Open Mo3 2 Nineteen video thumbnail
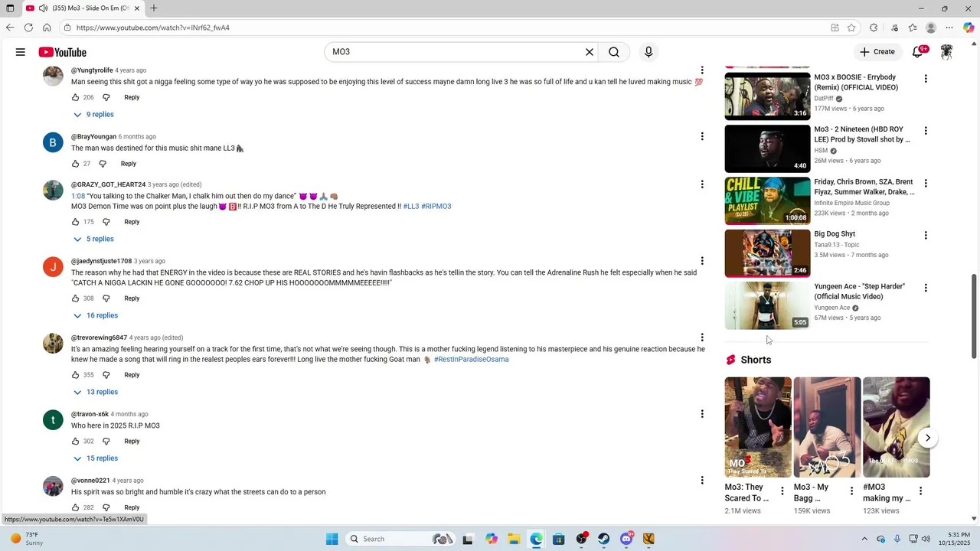980x551 pixels. [x=767, y=148]
